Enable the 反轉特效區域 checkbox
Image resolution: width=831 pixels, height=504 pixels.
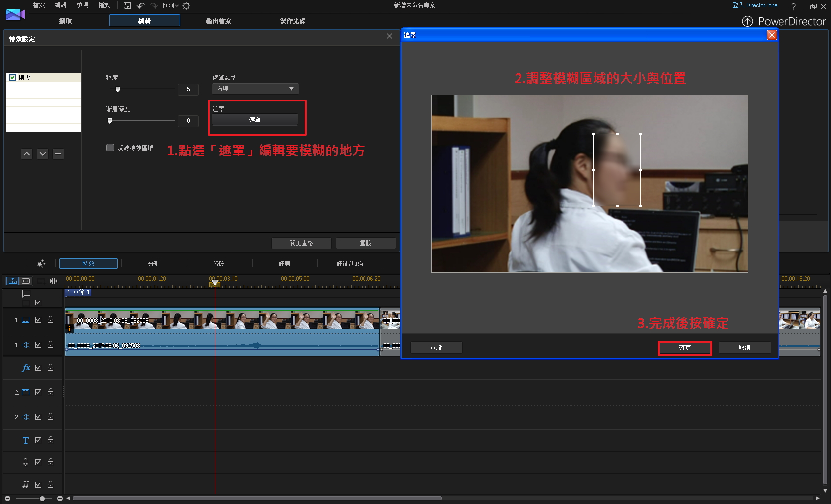[x=110, y=148]
